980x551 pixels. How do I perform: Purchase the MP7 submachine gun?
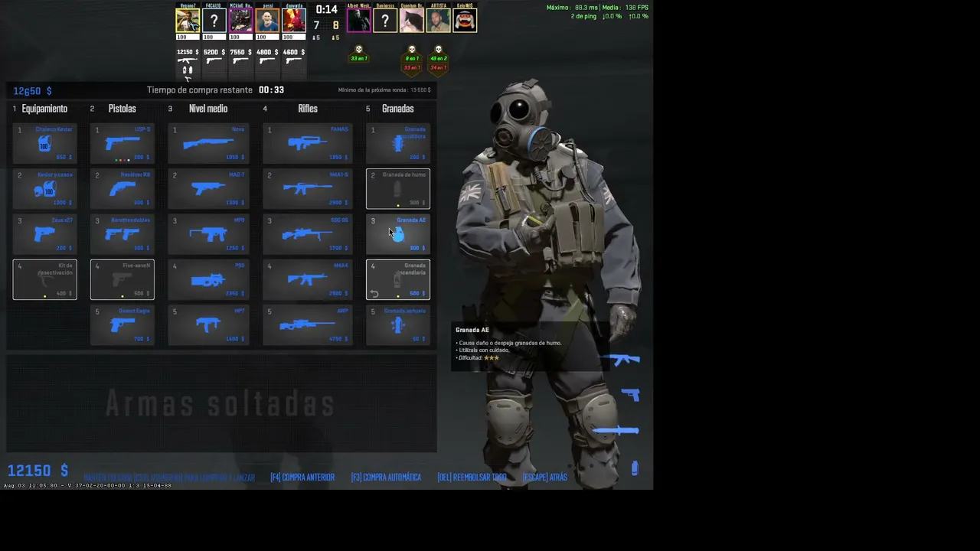point(208,325)
